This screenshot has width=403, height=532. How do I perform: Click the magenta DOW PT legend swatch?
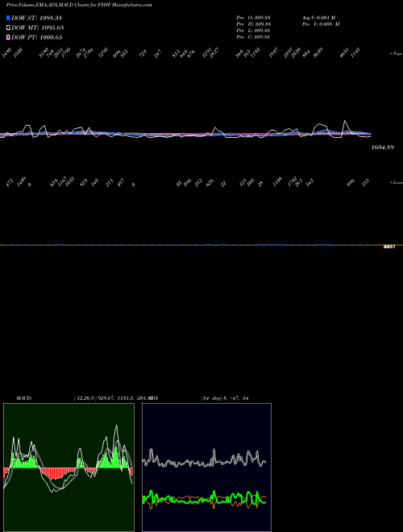tap(8, 37)
